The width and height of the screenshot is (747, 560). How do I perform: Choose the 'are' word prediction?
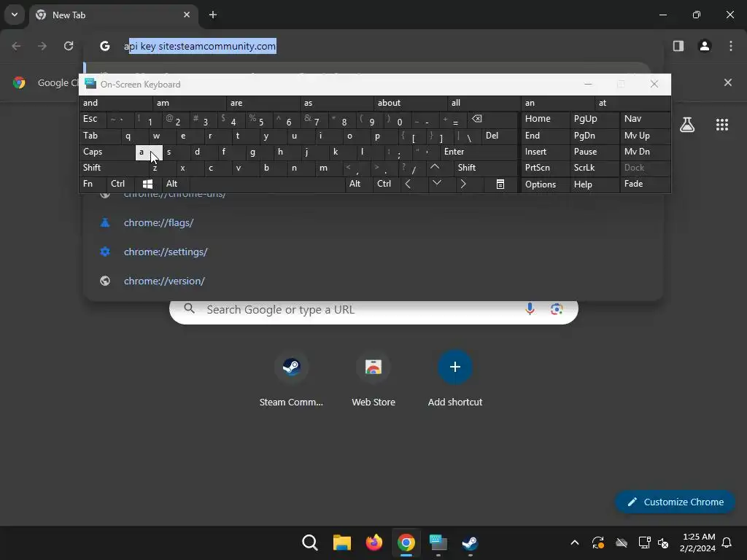[x=263, y=103]
